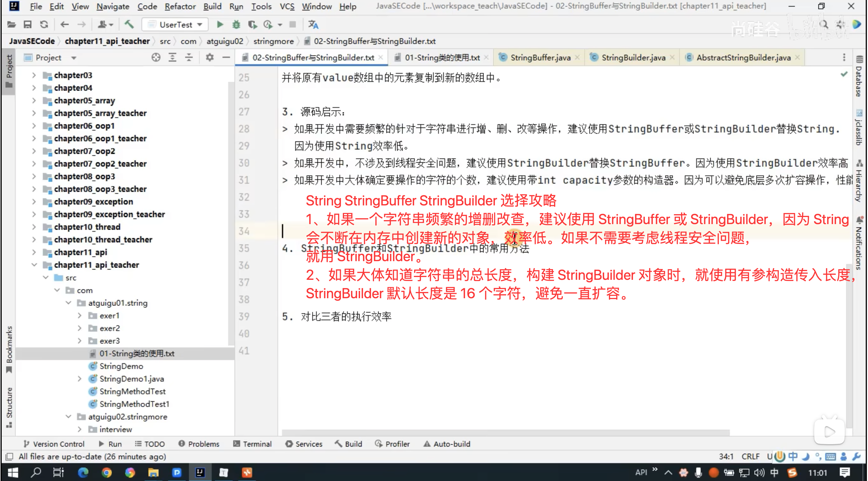Collapse the atguigu01.string package
The width and height of the screenshot is (868, 481).
(69, 303)
